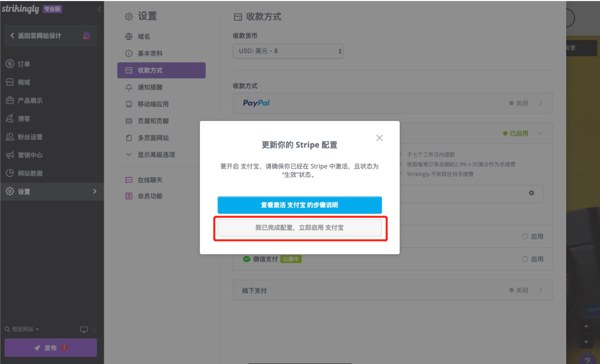Open the 博客 blog pen icon

click(9, 119)
